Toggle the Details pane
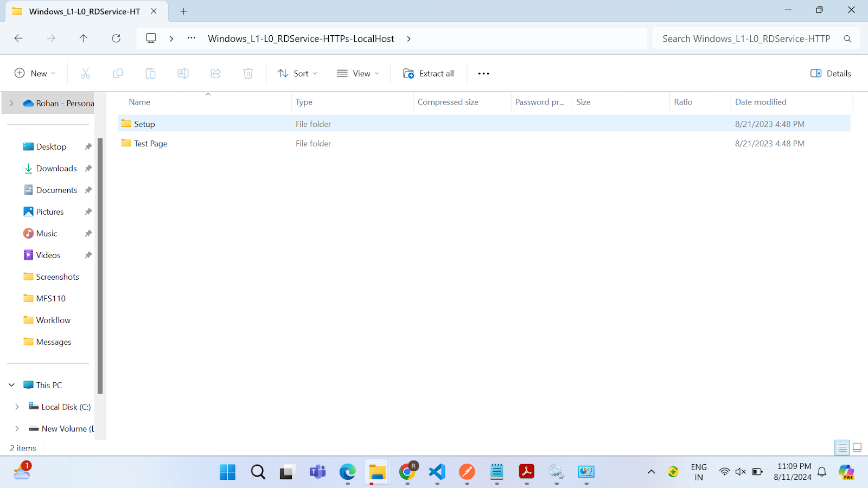Viewport: 868px width, 488px height. point(831,73)
